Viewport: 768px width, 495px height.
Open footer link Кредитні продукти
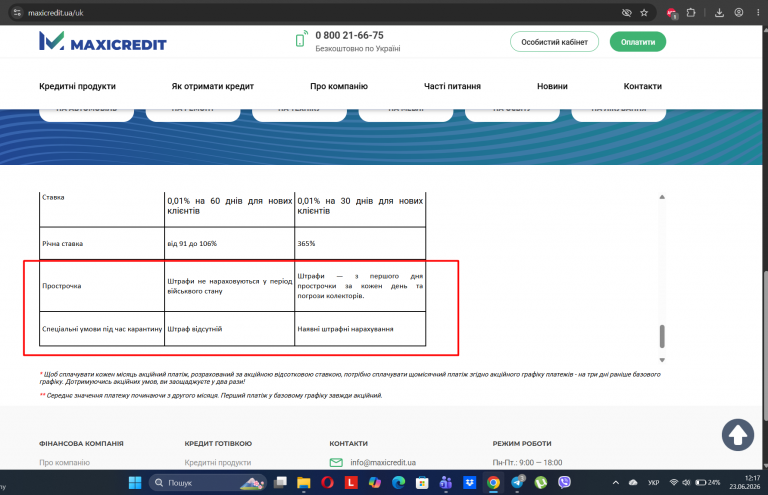[x=218, y=462]
